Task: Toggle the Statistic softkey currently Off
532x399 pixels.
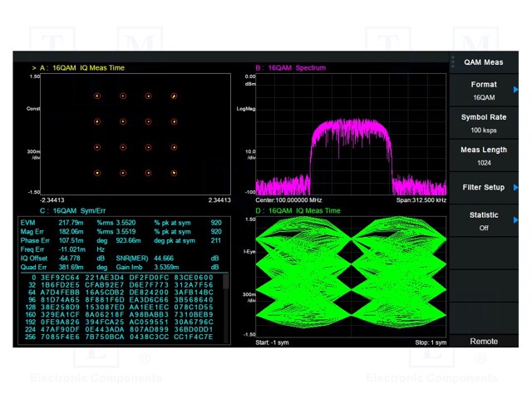Action: point(483,220)
